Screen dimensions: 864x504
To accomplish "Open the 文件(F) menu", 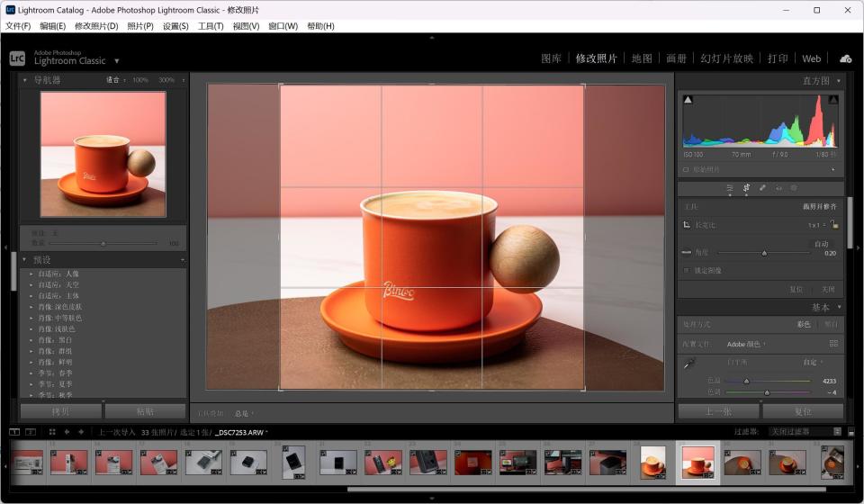I will coord(18,26).
